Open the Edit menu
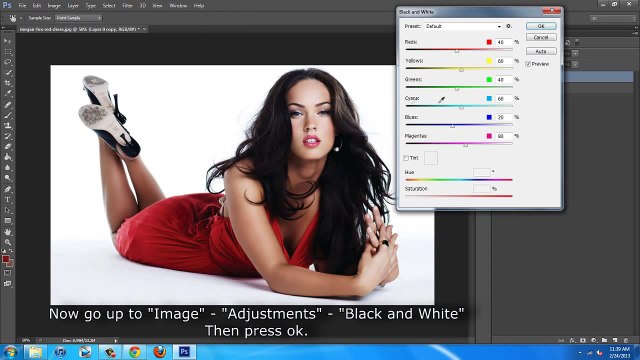Image resolution: width=640 pixels, height=360 pixels. coord(37,6)
